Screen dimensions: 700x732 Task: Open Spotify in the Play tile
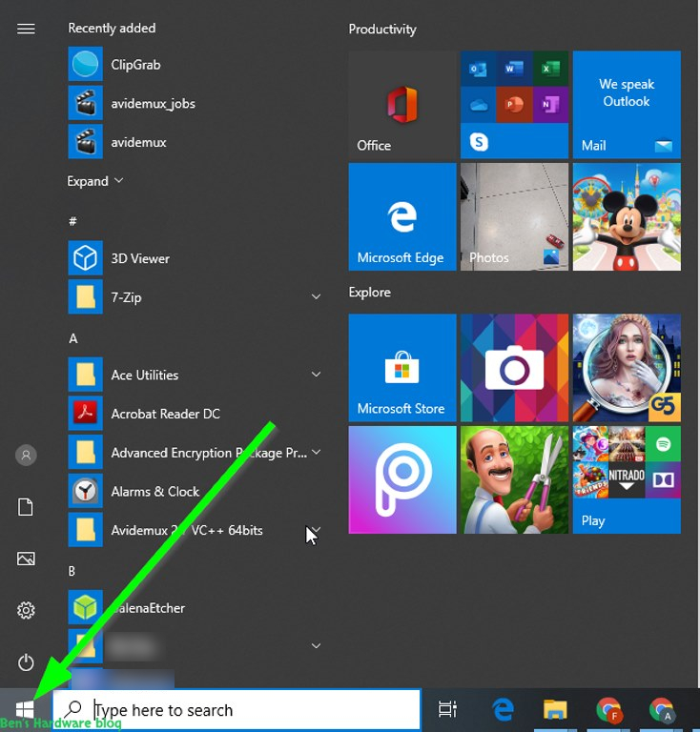point(663,443)
